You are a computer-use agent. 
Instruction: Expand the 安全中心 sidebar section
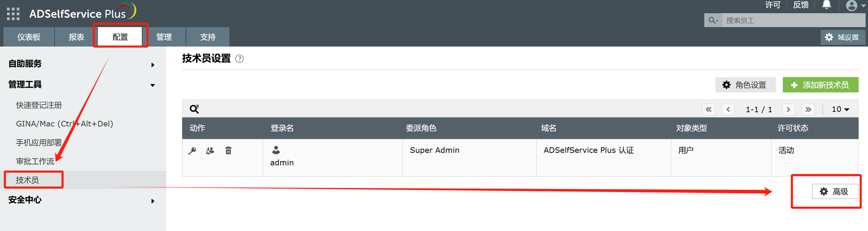click(153, 201)
